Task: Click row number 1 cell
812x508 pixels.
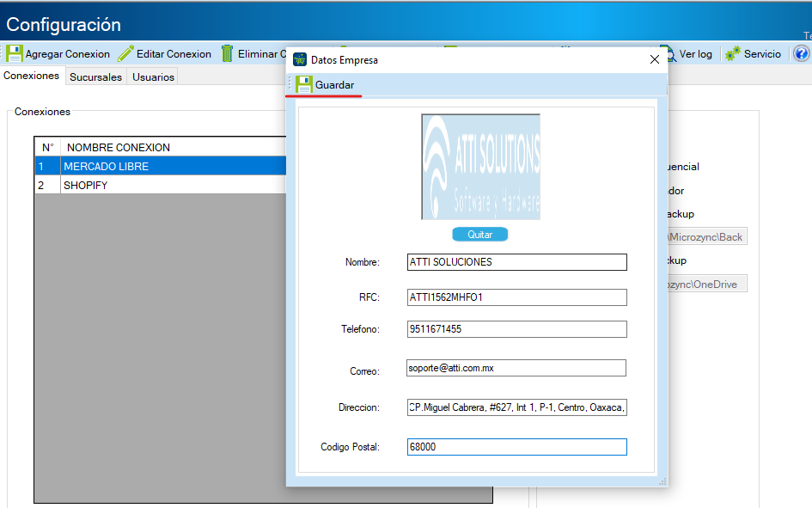Action: (x=47, y=166)
